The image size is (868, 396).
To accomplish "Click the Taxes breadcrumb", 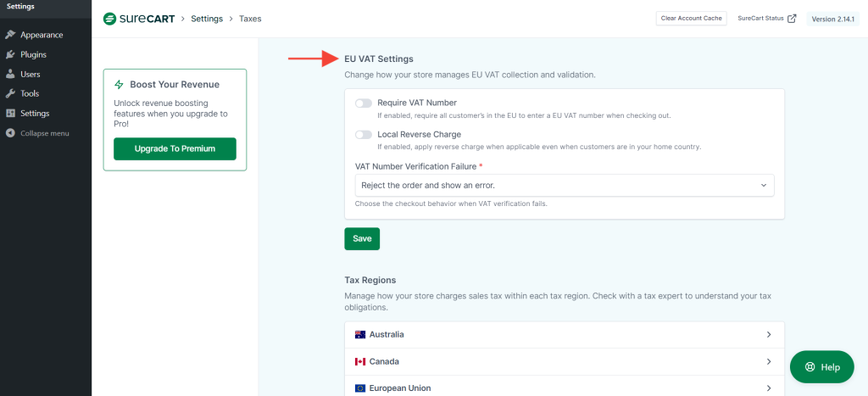I will click(250, 19).
